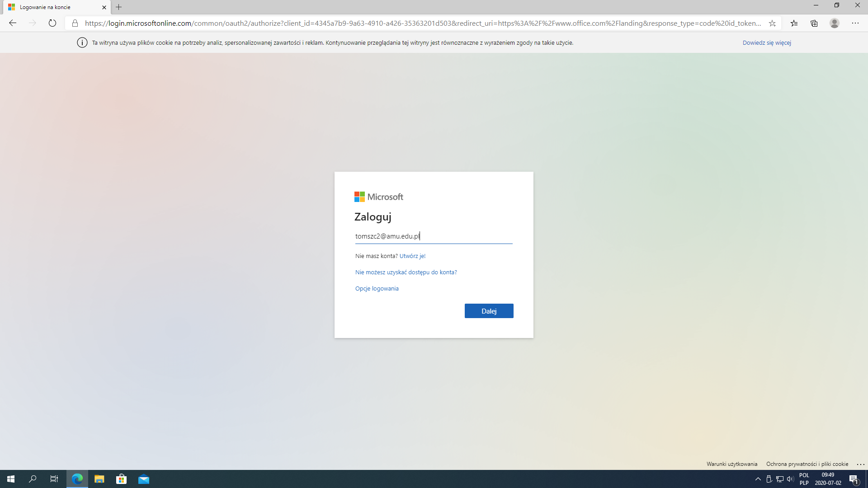This screenshot has width=868, height=488.
Task: Click the cookie info circle icon
Action: 82,42
